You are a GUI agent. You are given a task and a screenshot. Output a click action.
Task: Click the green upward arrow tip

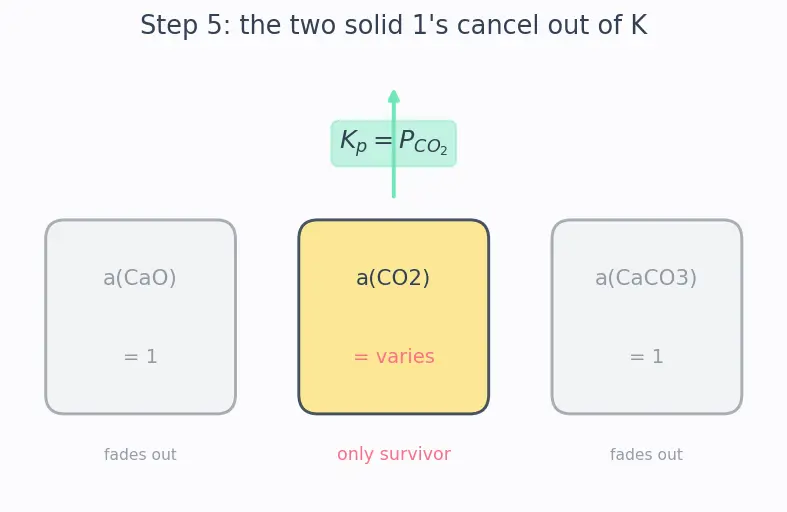pyautogui.click(x=394, y=96)
